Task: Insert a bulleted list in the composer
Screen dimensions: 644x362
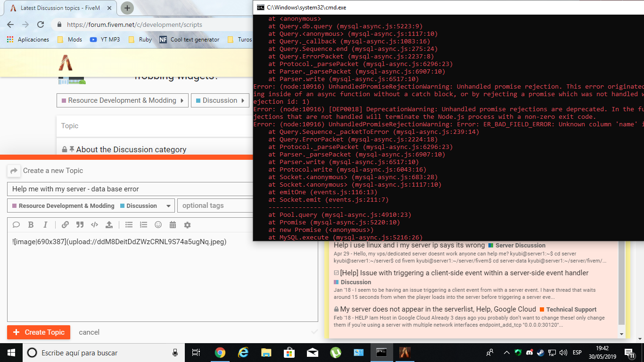Action: 129,225
